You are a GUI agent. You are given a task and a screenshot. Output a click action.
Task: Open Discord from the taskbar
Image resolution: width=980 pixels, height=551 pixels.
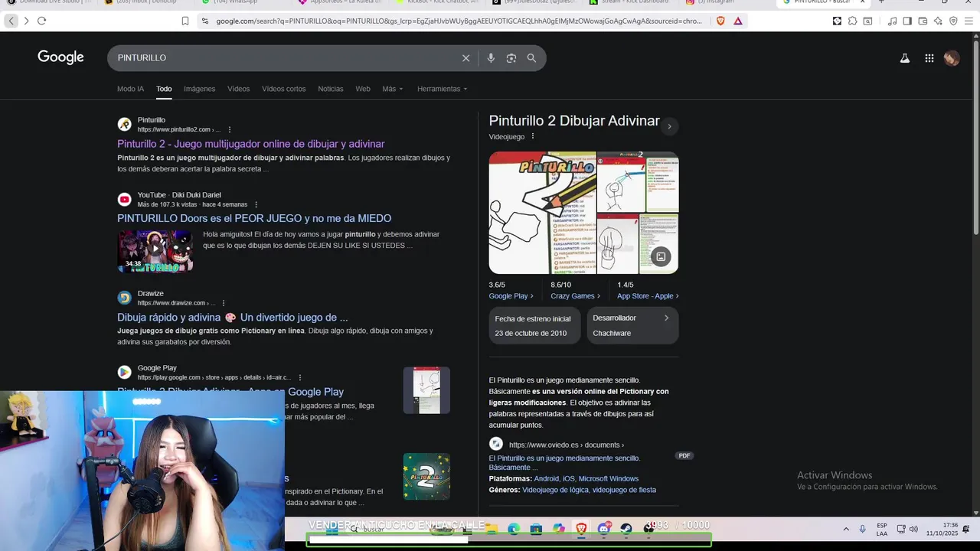pos(604,529)
